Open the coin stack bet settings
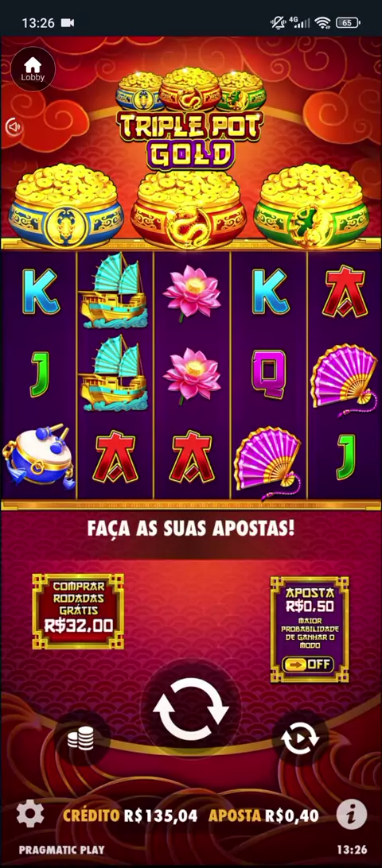This screenshot has width=382, height=868. 81,738
